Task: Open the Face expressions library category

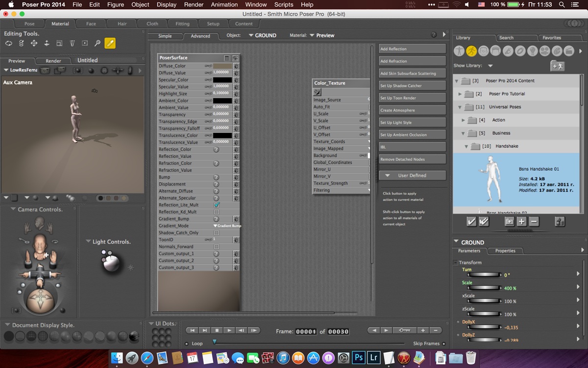Action: point(484,51)
